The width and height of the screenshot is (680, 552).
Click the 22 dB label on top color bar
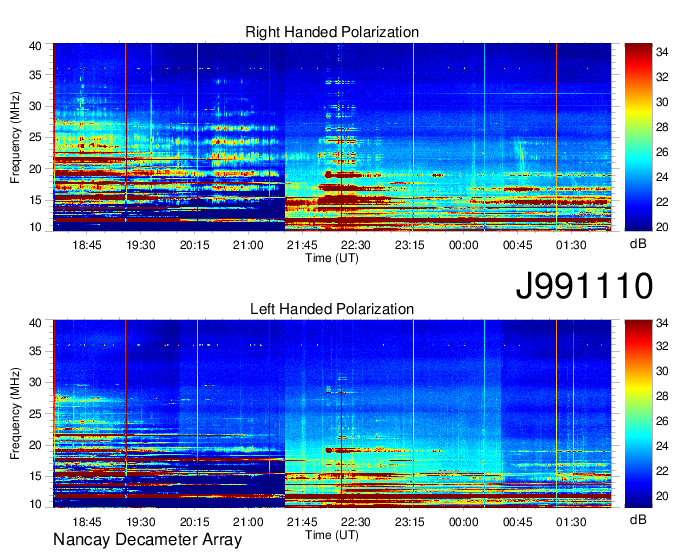[x=662, y=202]
